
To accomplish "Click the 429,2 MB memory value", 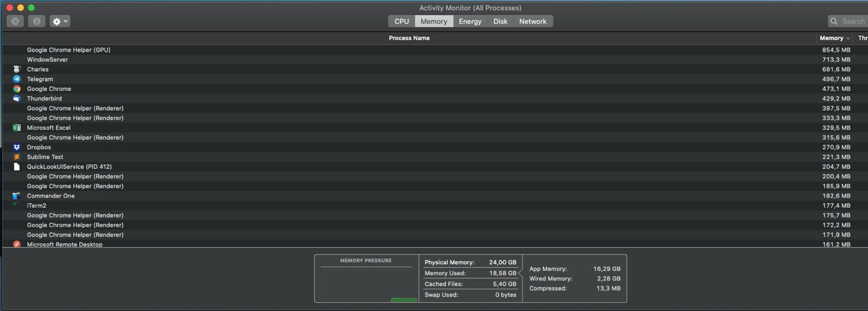I will [x=836, y=98].
